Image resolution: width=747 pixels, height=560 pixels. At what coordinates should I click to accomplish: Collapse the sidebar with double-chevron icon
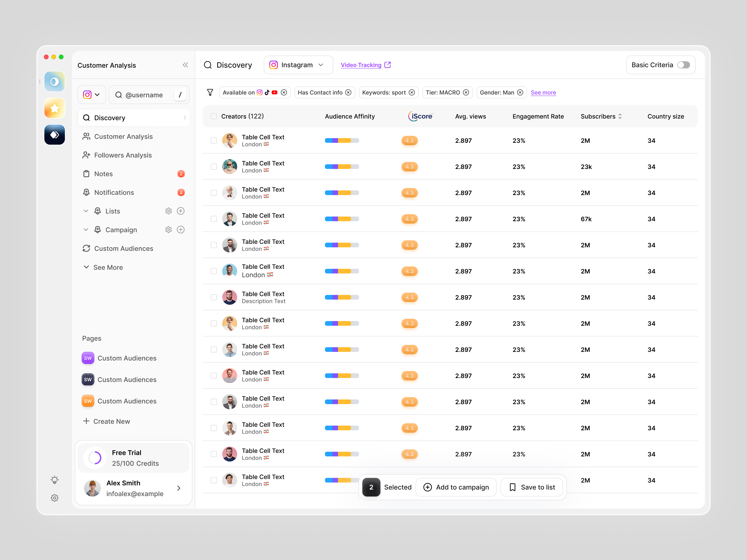[185, 65]
